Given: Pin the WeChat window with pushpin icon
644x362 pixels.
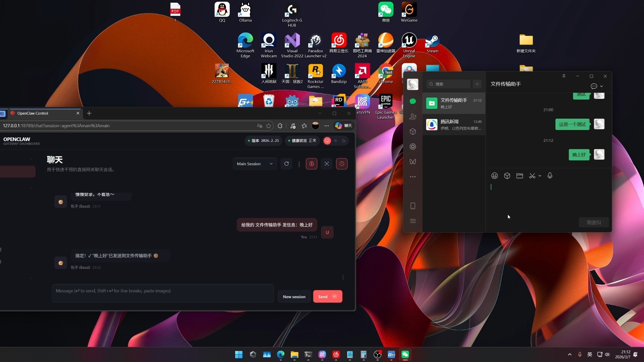Looking at the screenshot, I should pos(564,76).
